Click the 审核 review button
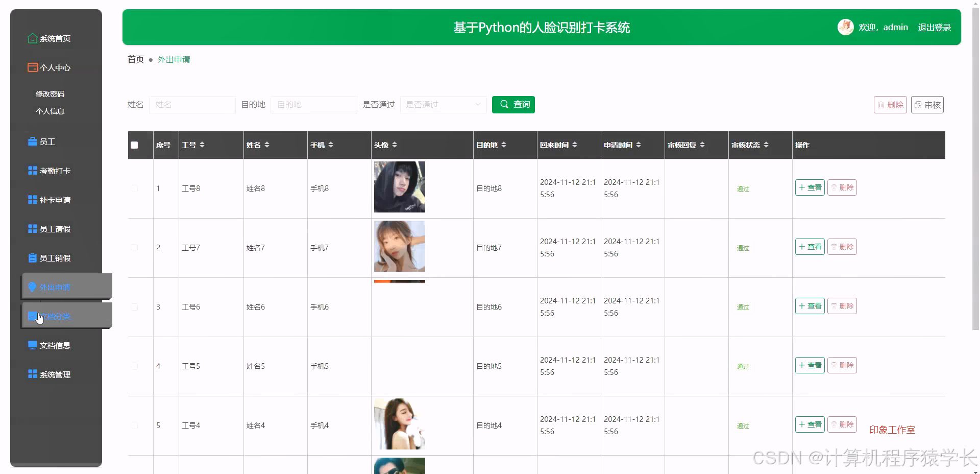This screenshot has height=474, width=980. pos(927,105)
